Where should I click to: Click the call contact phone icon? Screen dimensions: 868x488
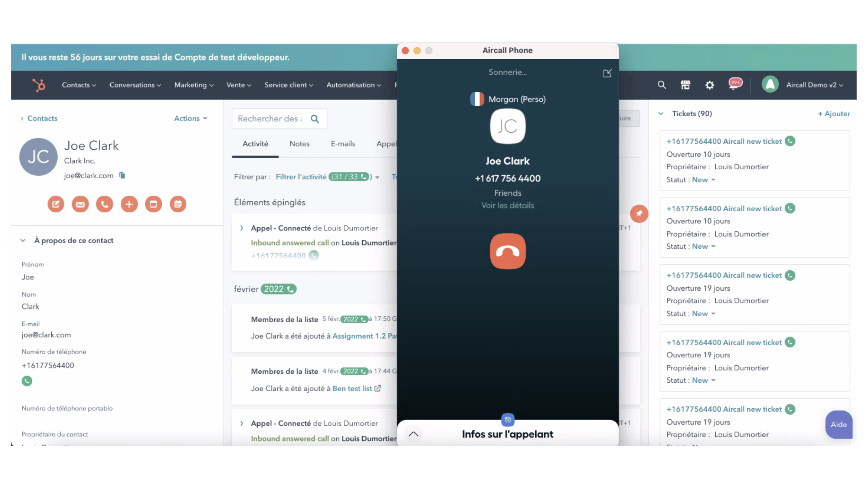coord(104,204)
